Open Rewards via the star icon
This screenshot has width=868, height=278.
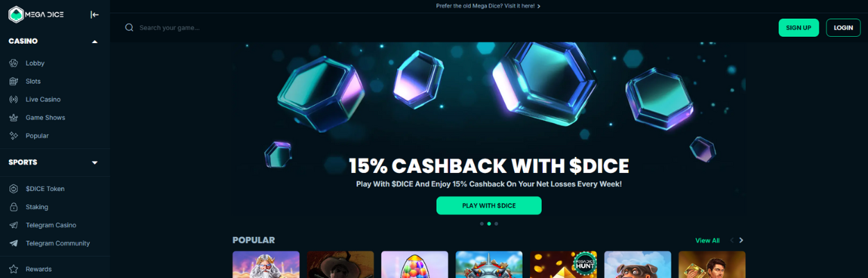13,269
